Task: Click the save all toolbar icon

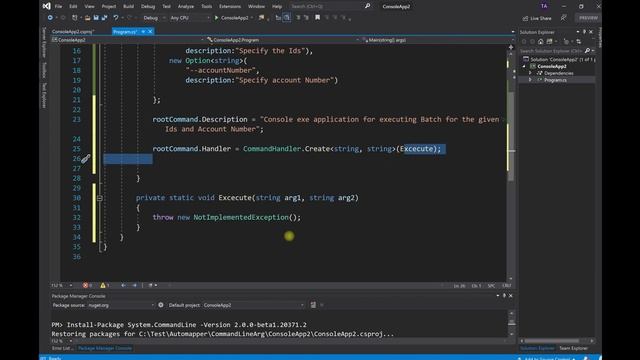Action: point(104,18)
